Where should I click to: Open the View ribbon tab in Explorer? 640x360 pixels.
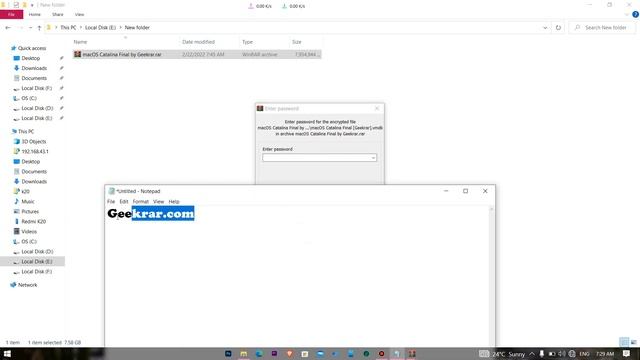pyautogui.click(x=79, y=14)
